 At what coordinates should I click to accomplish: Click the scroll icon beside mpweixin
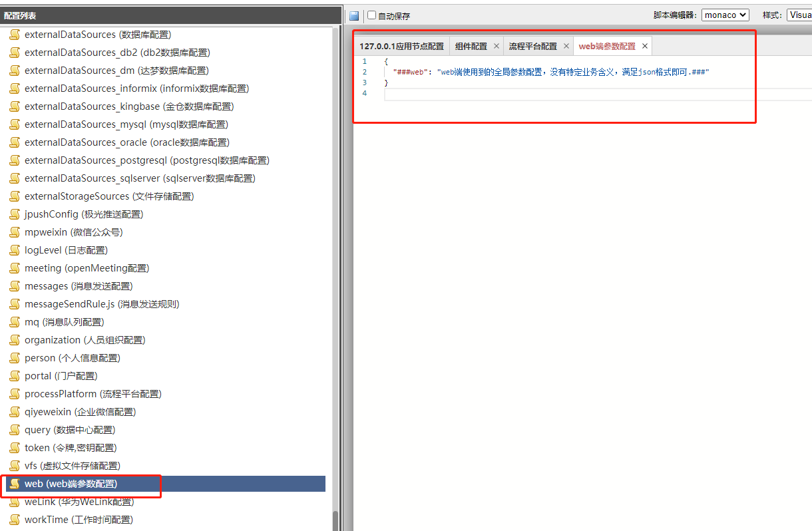click(15, 232)
